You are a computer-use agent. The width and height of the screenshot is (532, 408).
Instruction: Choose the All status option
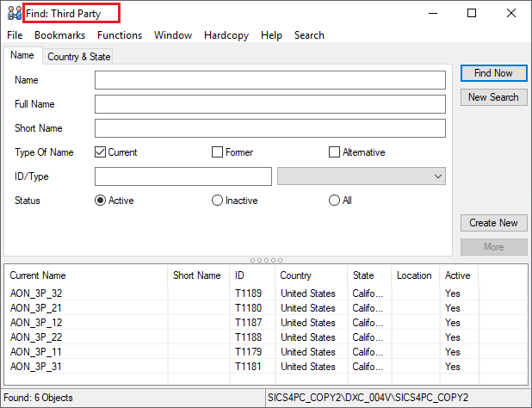click(x=334, y=201)
